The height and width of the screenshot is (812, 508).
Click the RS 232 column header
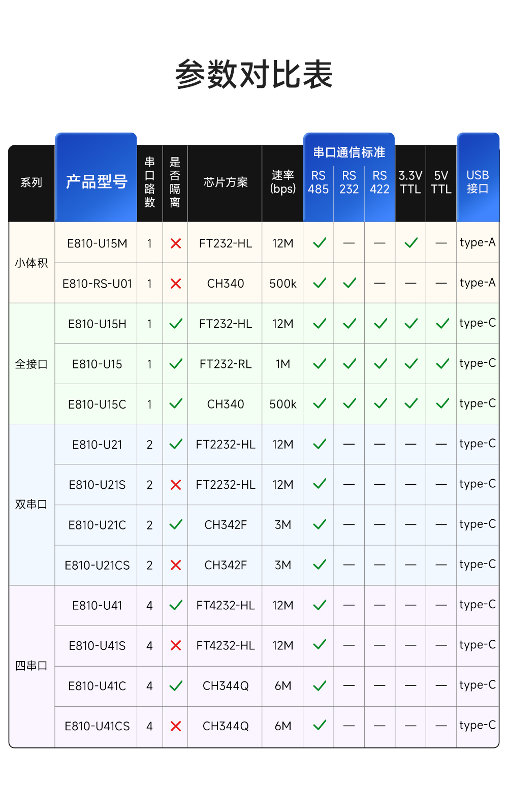click(x=349, y=182)
